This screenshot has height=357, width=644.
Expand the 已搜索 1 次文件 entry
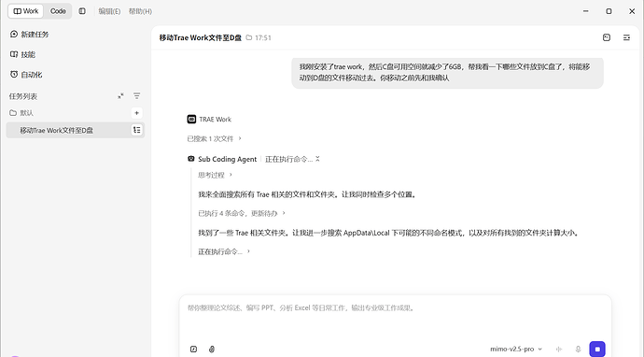tap(214, 138)
